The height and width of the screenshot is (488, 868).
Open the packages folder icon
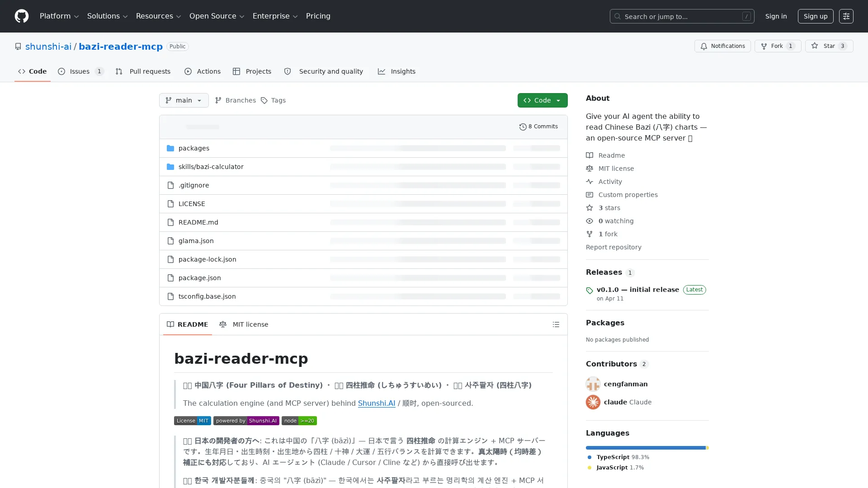170,148
